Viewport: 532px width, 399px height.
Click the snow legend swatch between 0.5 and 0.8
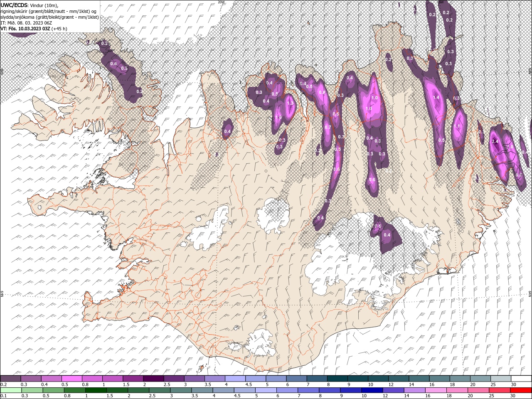click(71, 379)
